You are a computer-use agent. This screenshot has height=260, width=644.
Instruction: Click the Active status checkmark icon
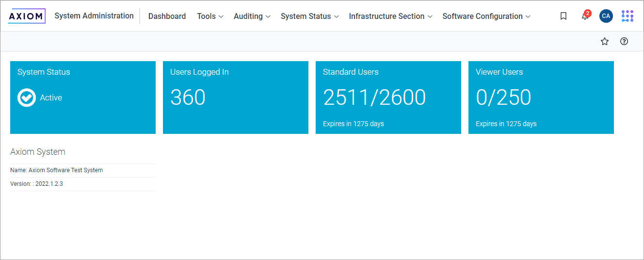[27, 97]
